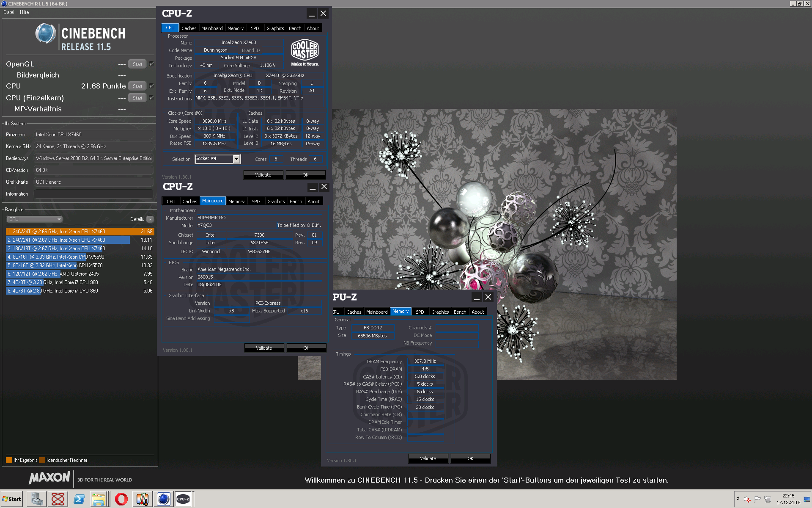Minimize the Memory CPU-Z window
This screenshot has width=812, height=508.
click(x=477, y=297)
